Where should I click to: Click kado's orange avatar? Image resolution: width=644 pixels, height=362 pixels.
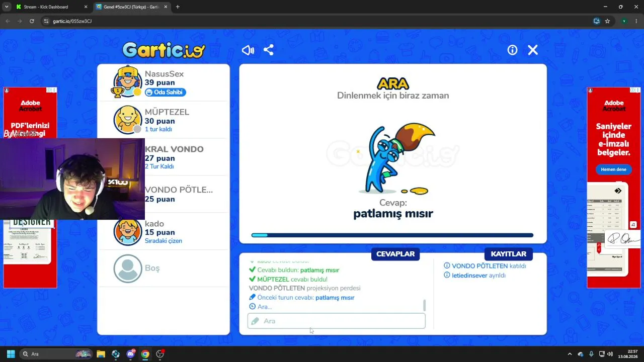click(128, 231)
